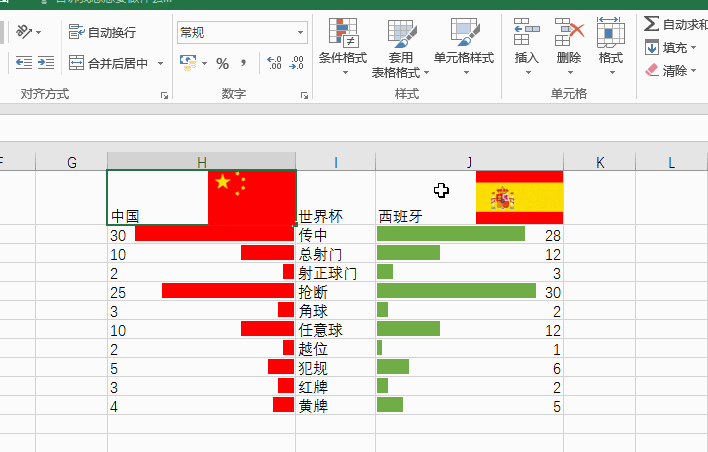Screen dimensions: 708x452
Task: Select the 射正球门 label cell
Action: pos(335,273)
